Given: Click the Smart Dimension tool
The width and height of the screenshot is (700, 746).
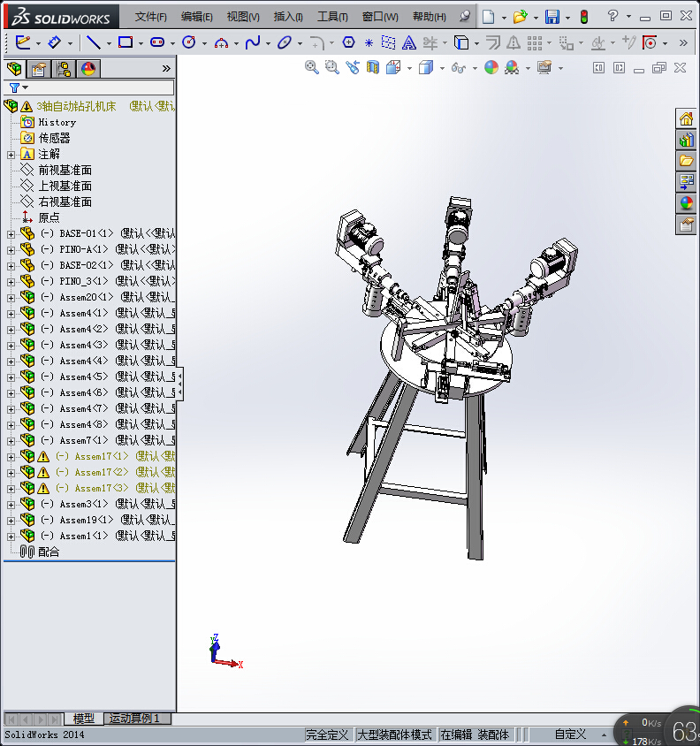Looking at the screenshot, I should click(x=55, y=42).
